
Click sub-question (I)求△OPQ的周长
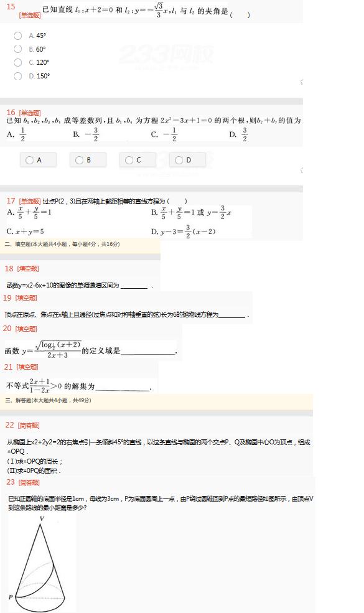pyautogui.click(x=35, y=462)
